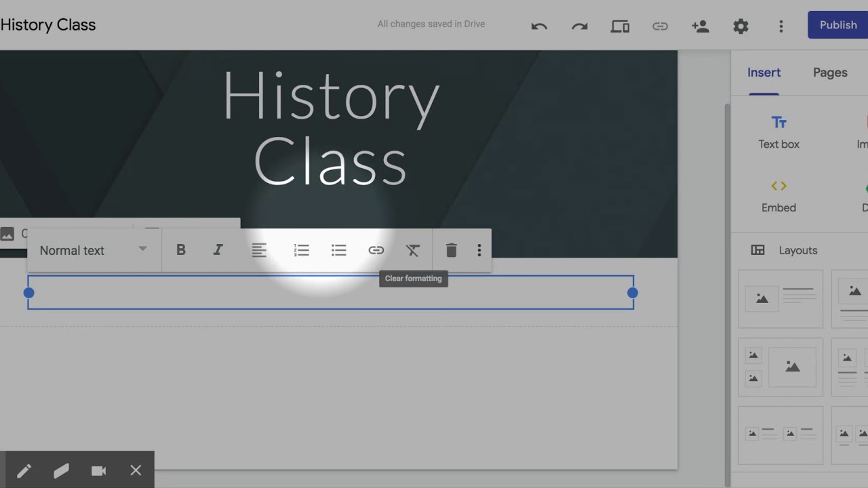The height and width of the screenshot is (488, 868).
Task: Open the device preview icon
Action: click(620, 26)
